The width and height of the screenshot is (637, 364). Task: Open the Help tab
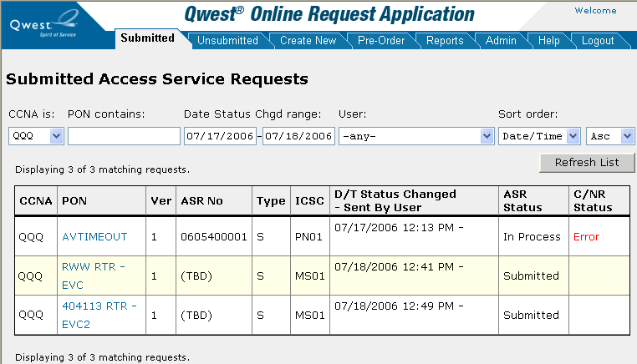(548, 40)
